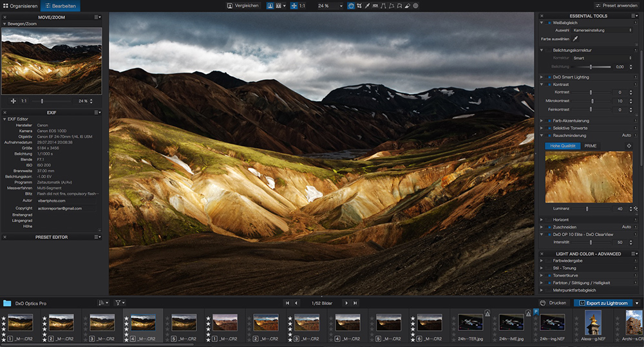Go to next image arrow in filmstrip
Image resolution: width=644 pixels, height=347 pixels.
click(x=346, y=303)
